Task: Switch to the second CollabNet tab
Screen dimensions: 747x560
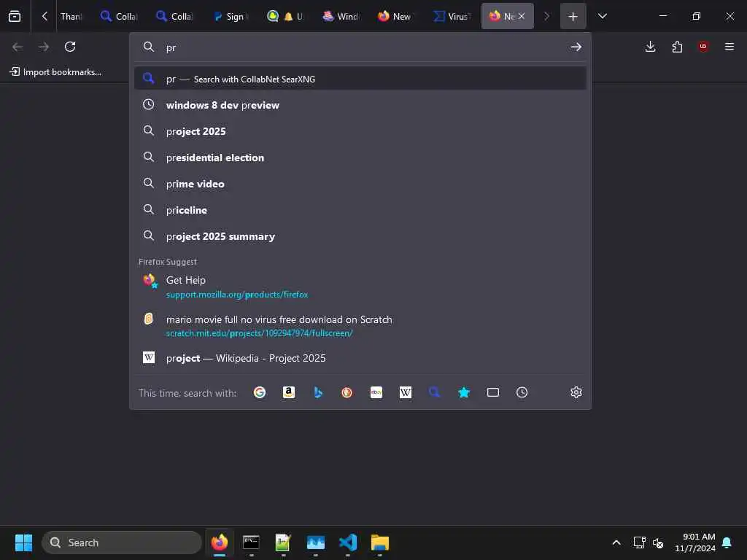Action: click(175, 16)
